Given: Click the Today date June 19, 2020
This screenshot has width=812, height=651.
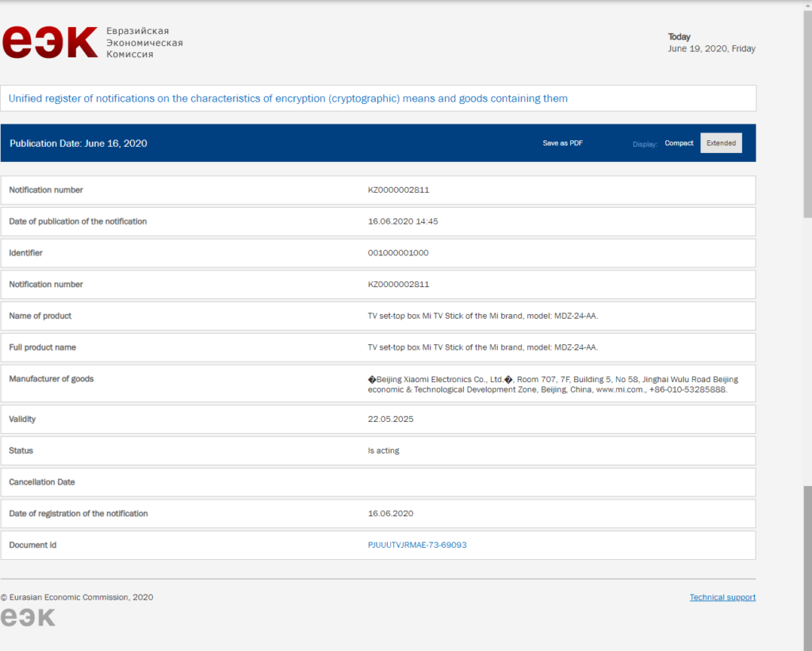Looking at the screenshot, I should click(x=711, y=48).
